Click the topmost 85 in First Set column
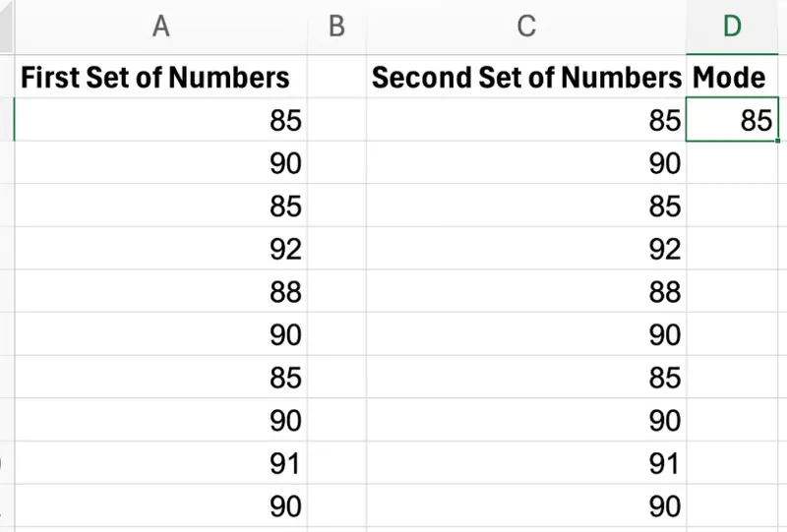The image size is (787, 532). pos(160,120)
